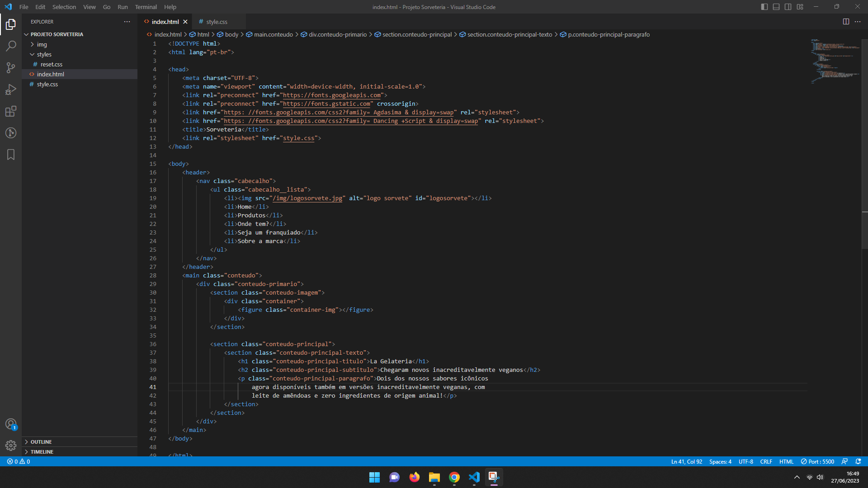Follow the /img/logosorvete.jpg link in code

(307, 198)
